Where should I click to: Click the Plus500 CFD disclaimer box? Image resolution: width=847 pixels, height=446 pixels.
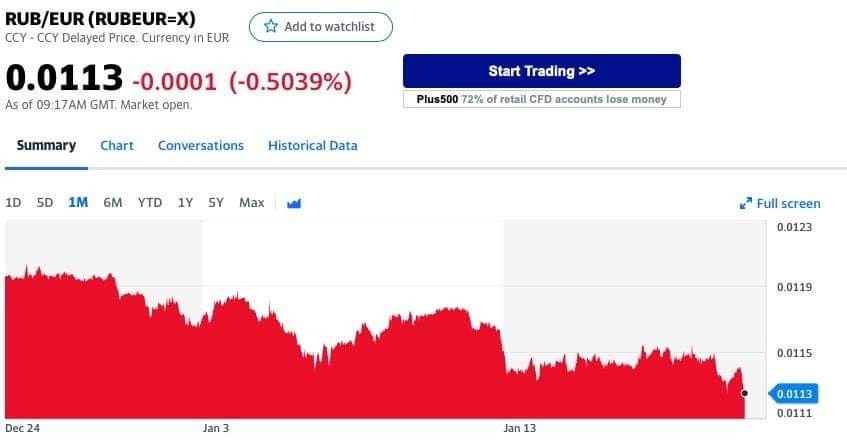[541, 99]
